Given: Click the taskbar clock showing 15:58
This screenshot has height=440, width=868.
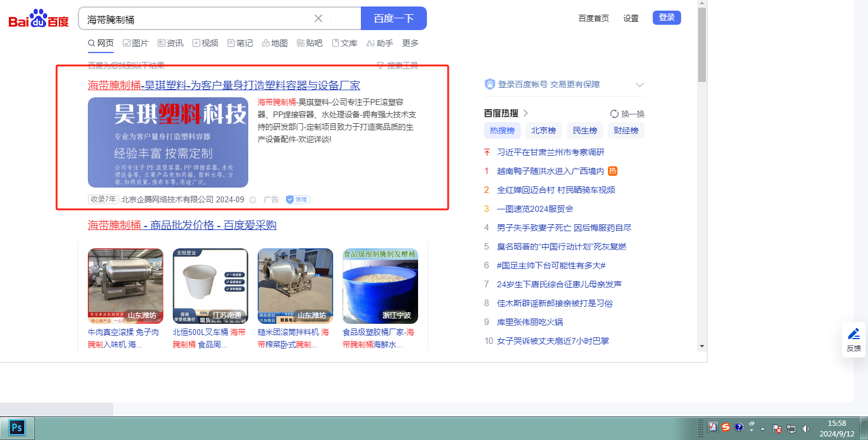Looking at the screenshot, I should (837, 428).
